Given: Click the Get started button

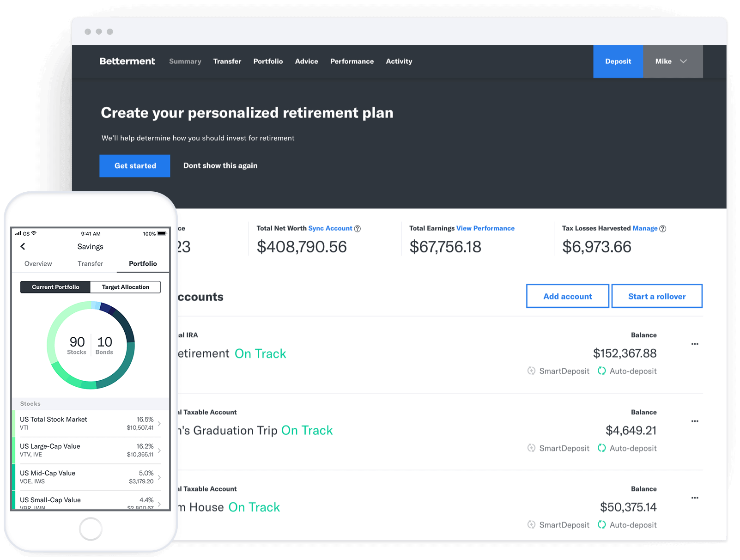Looking at the screenshot, I should coord(135,166).
